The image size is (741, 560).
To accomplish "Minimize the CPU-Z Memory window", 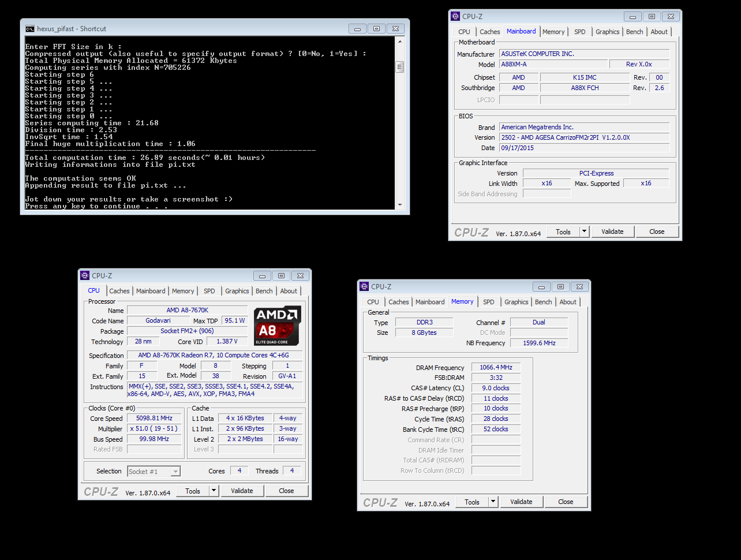I will tap(541, 286).
